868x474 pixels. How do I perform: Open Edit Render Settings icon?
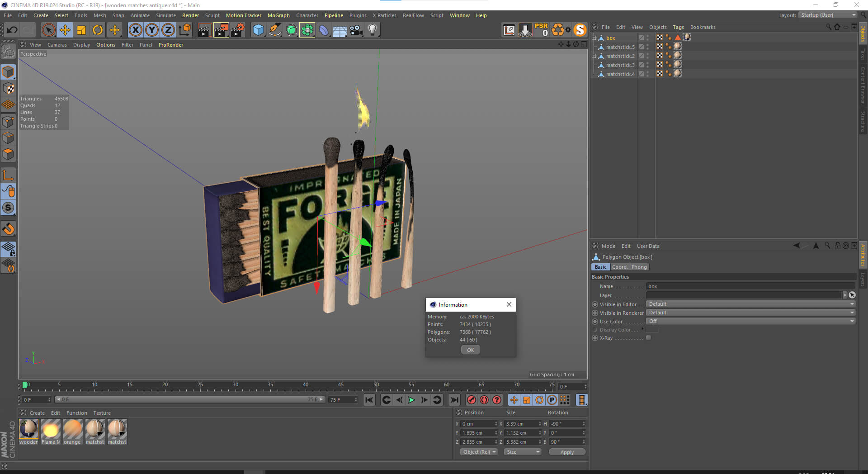(238, 30)
